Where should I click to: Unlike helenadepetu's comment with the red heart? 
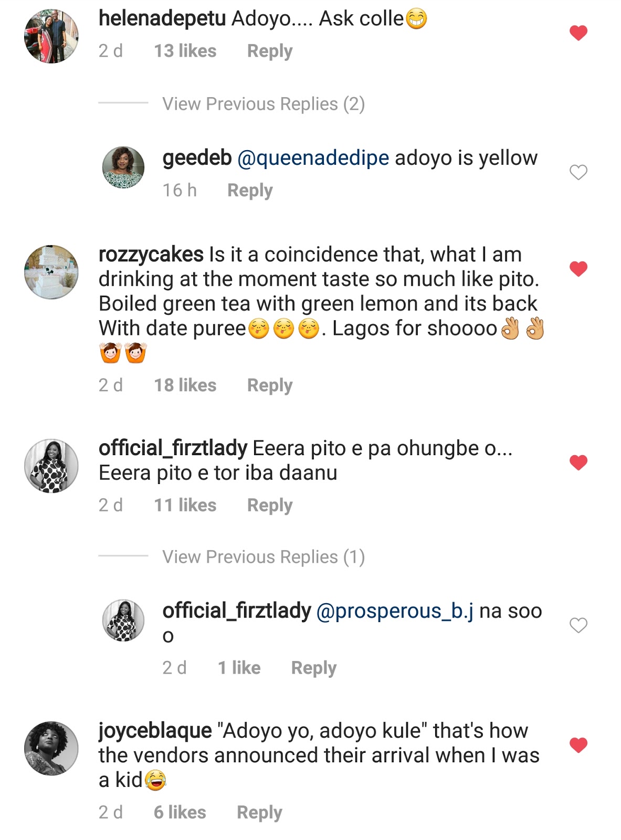578,34
